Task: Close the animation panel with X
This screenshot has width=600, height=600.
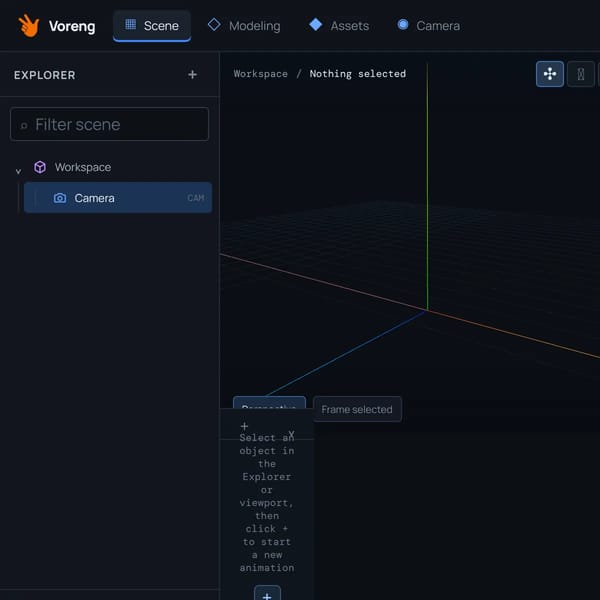Action: click(x=291, y=434)
